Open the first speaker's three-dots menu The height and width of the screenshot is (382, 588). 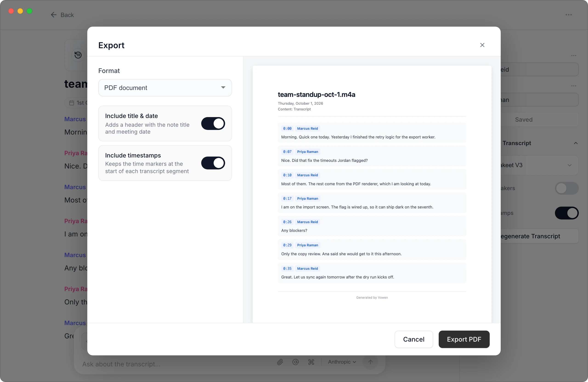[574, 56]
